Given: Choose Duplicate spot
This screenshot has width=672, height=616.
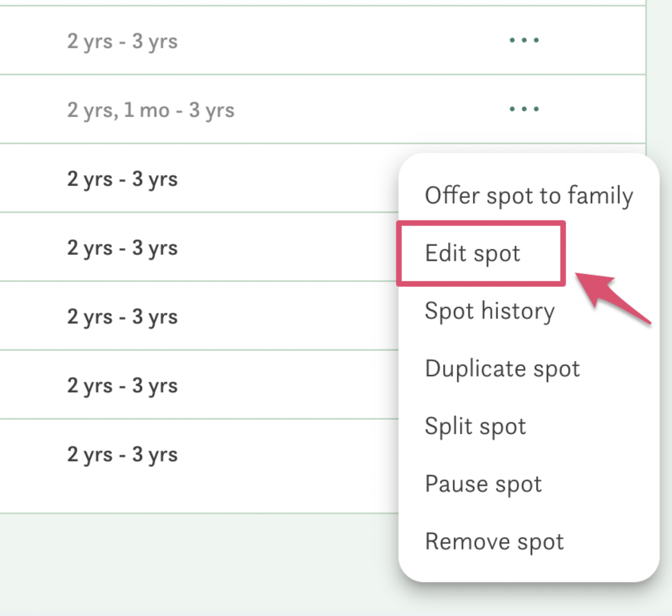Looking at the screenshot, I should [x=502, y=369].
